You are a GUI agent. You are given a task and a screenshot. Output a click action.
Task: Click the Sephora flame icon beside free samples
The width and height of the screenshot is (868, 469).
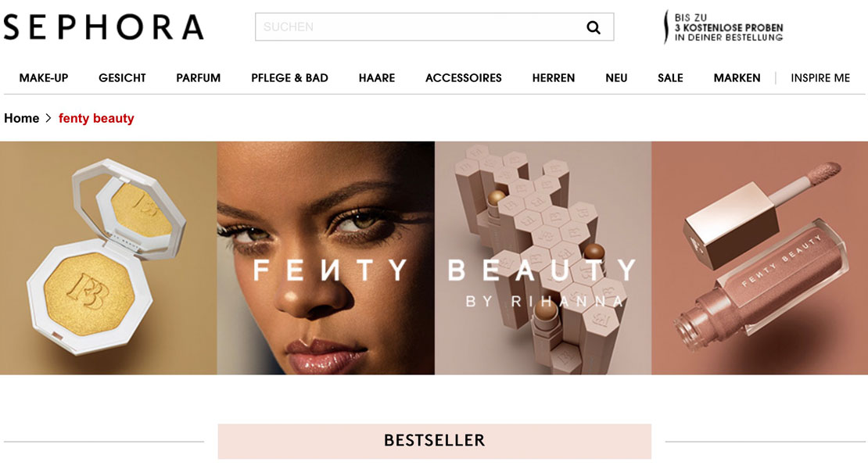(666, 27)
